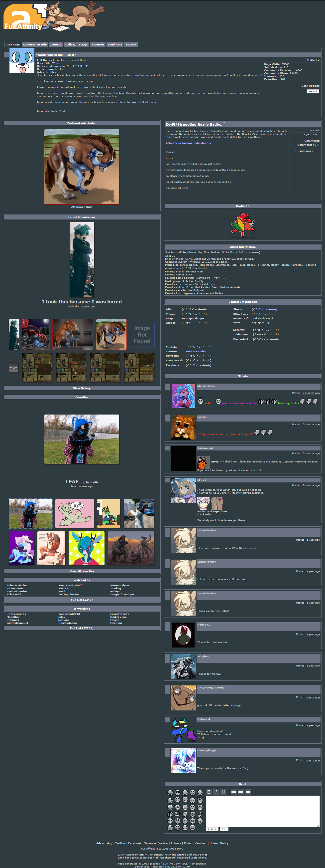Click the Send Note tab
The image size is (325, 868).
click(115, 44)
